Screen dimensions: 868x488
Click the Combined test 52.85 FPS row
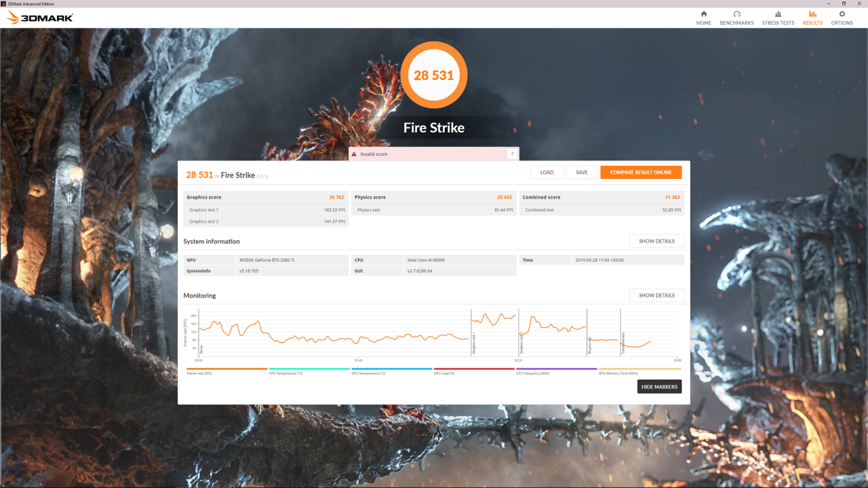[x=601, y=210]
